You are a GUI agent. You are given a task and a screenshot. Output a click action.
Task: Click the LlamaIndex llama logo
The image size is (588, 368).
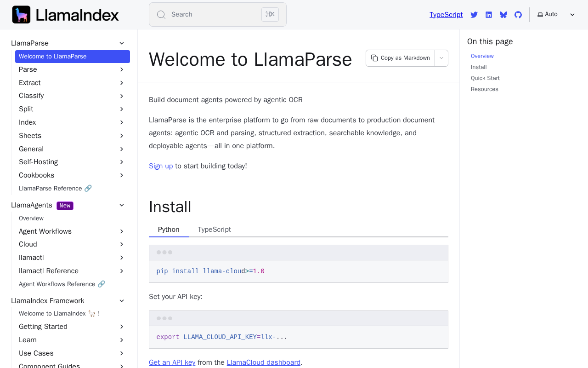tap(21, 15)
